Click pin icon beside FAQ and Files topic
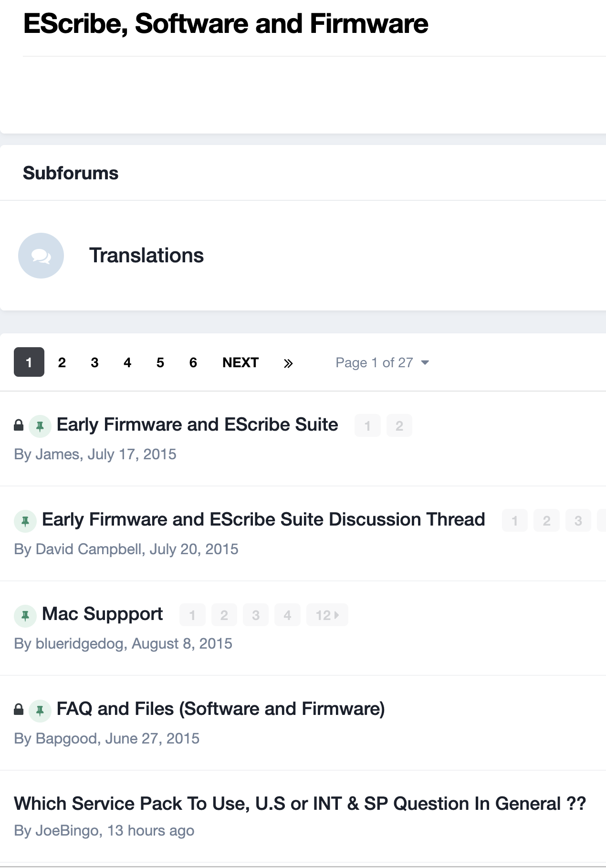 point(40,711)
